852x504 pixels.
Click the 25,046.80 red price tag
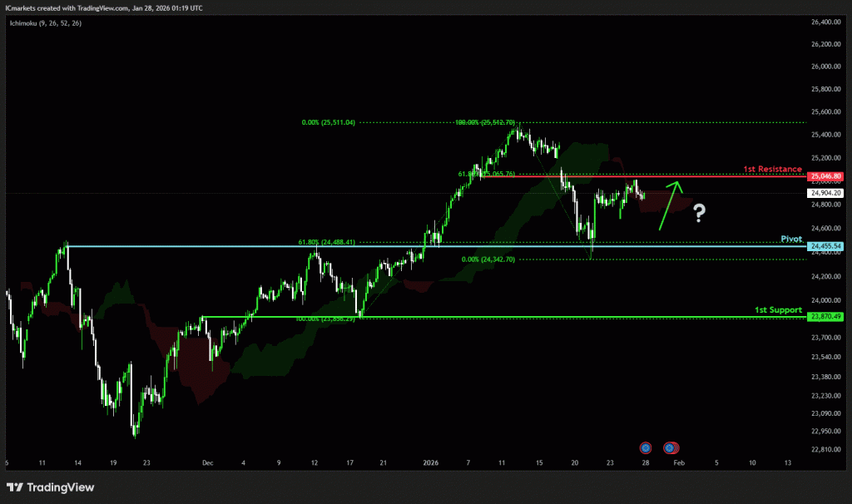pos(826,176)
